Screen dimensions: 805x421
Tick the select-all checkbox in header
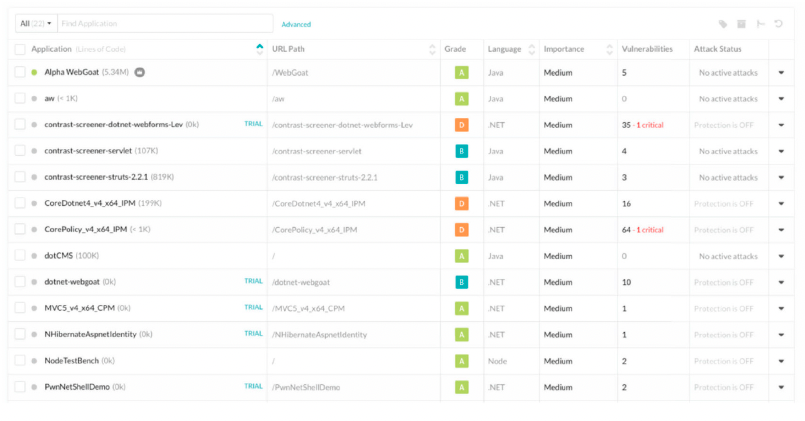pos(20,49)
